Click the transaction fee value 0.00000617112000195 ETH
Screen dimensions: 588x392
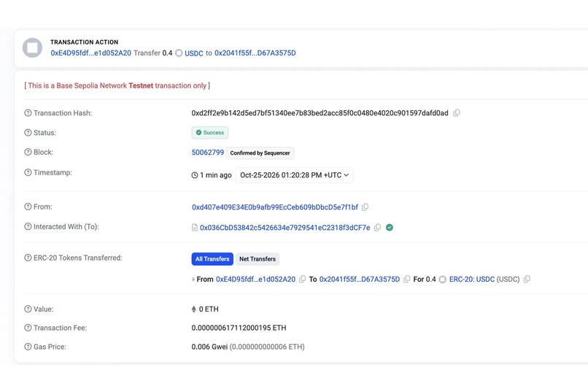tap(239, 328)
